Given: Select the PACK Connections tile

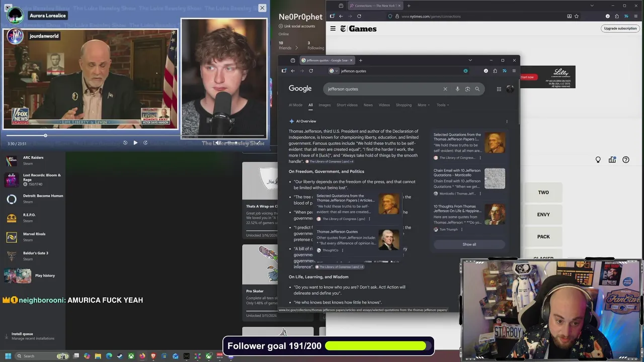Looking at the screenshot, I should click(543, 237).
